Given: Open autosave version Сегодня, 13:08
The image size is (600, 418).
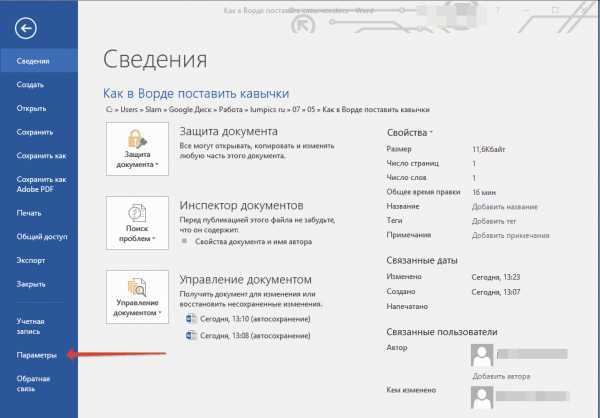Looking at the screenshot, I should click(x=255, y=336).
